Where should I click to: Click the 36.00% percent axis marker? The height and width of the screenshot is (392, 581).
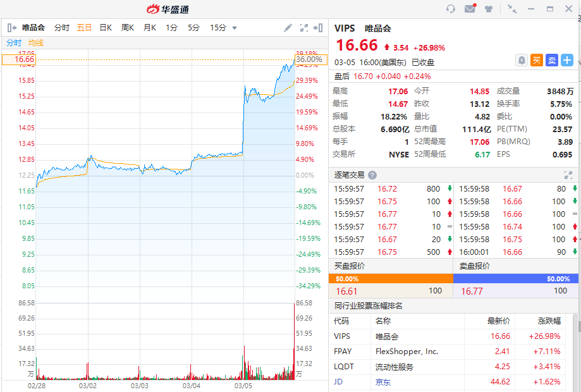311,59
